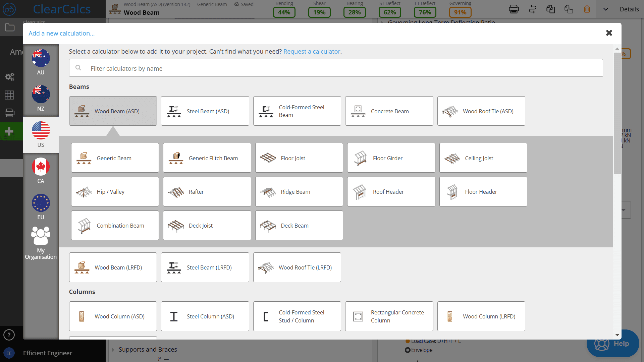644x362 pixels.
Task: Click the scrollbar down arrow in dialog
Action: pyautogui.click(x=617, y=335)
